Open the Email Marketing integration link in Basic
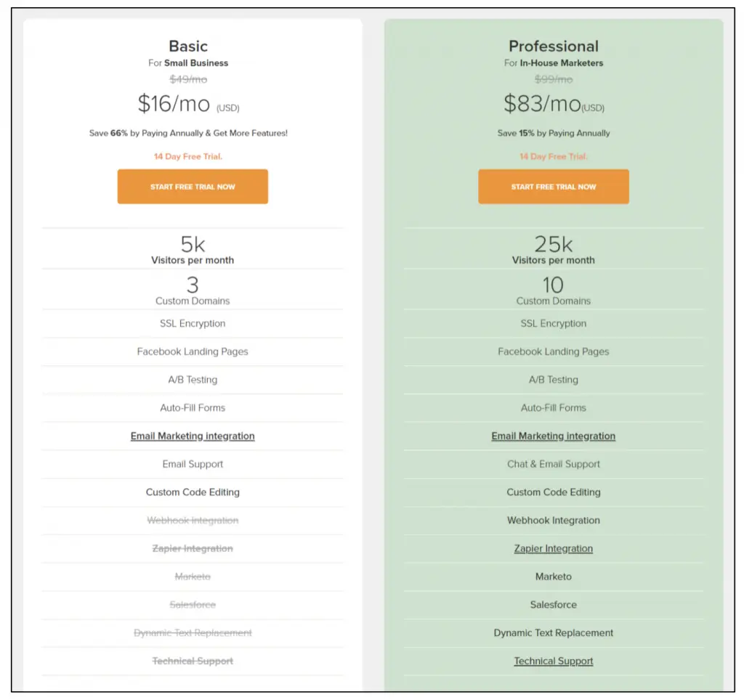744x700 pixels. coord(192,436)
